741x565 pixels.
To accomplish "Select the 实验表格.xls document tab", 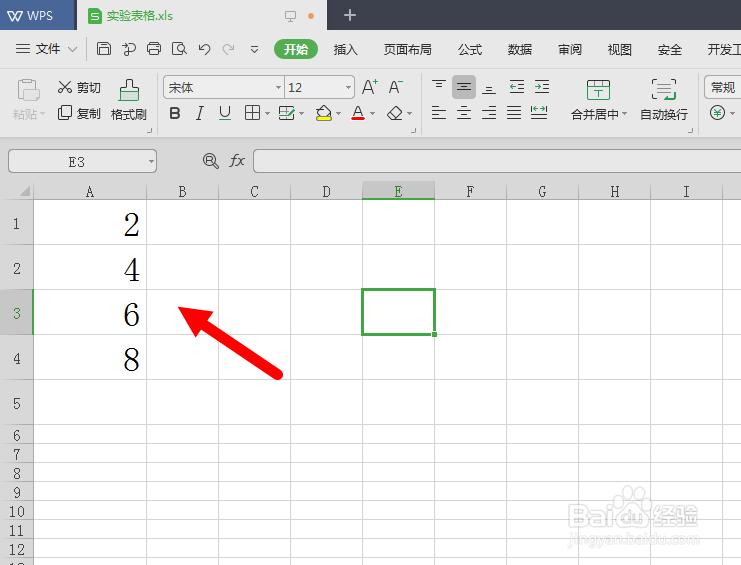I will (201, 15).
